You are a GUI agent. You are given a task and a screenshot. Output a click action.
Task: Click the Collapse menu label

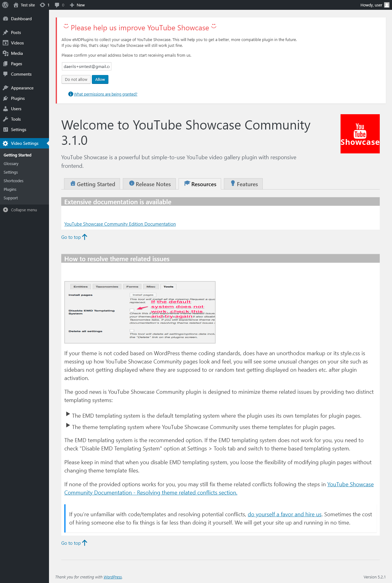point(24,210)
